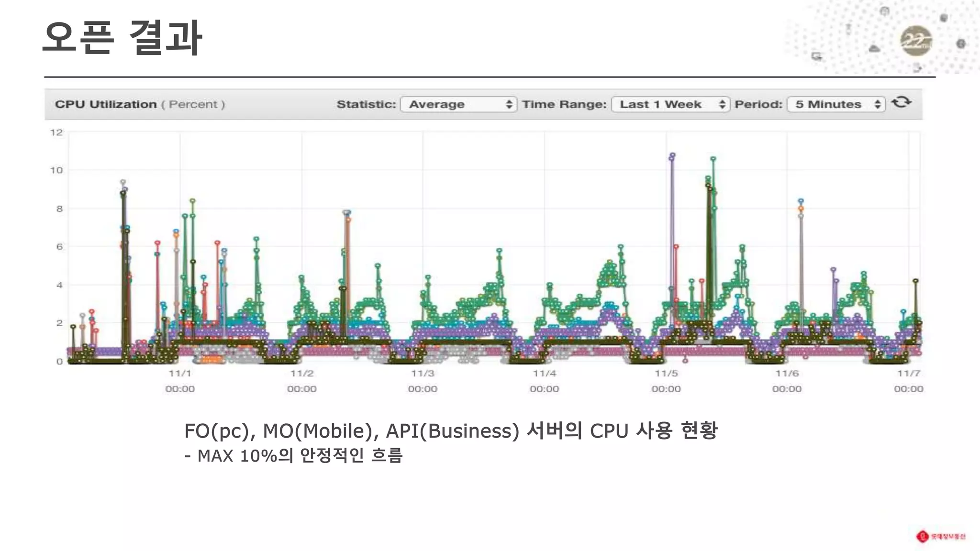Click the refresh icon beside Period
Screen dimensions: 980x551
click(x=901, y=102)
